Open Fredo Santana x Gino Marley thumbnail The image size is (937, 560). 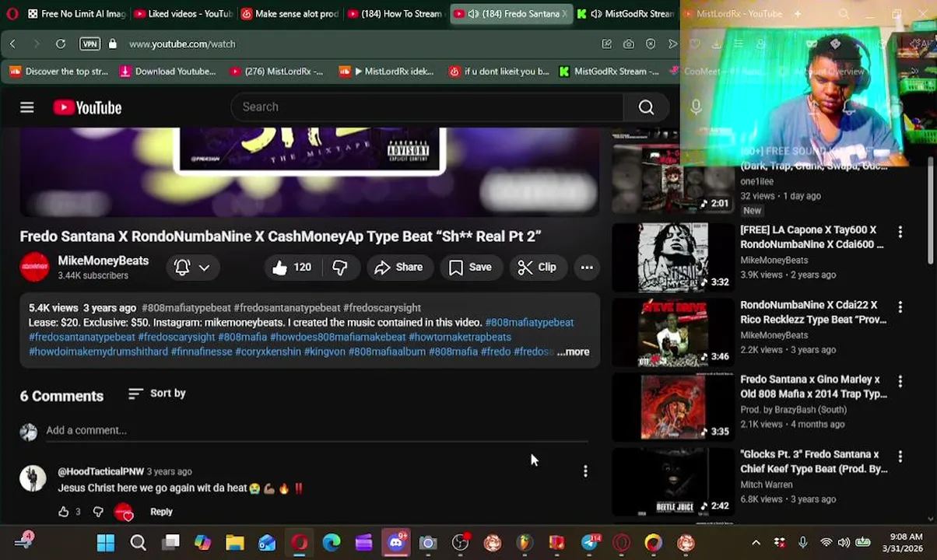[674, 407]
